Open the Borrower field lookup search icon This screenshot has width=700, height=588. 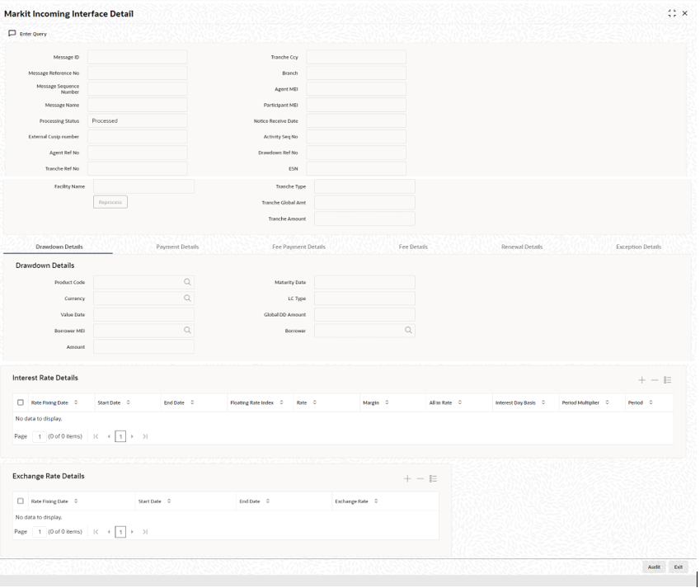coord(408,331)
